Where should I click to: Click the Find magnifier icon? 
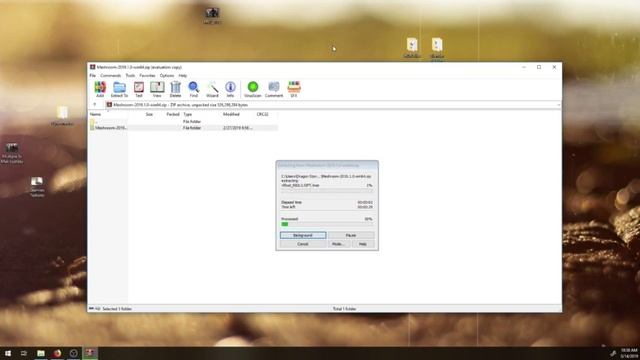(193, 89)
